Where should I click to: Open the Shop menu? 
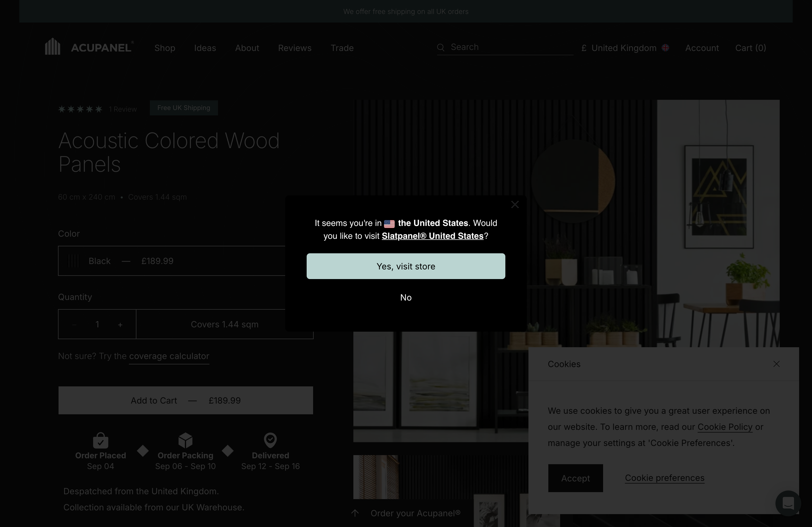(x=165, y=48)
